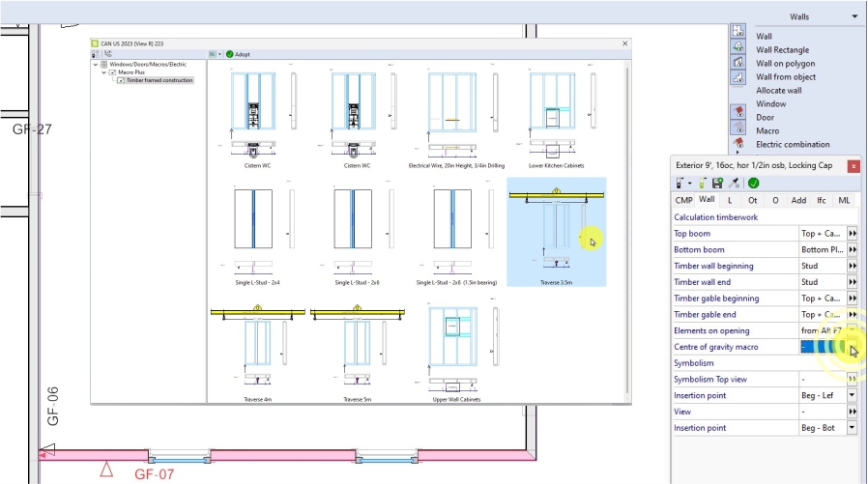868x484 pixels.
Task: Open the Walls category dropdown
Action: [x=854, y=16]
